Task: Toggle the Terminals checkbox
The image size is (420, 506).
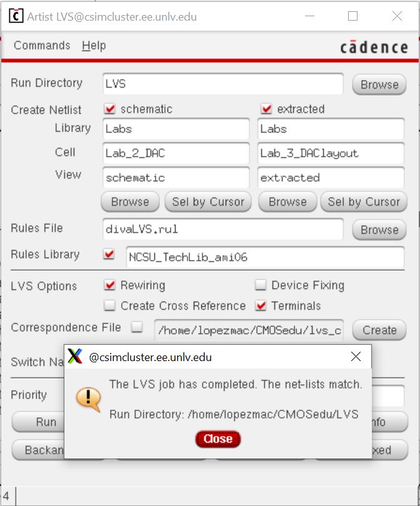Action: [x=261, y=305]
